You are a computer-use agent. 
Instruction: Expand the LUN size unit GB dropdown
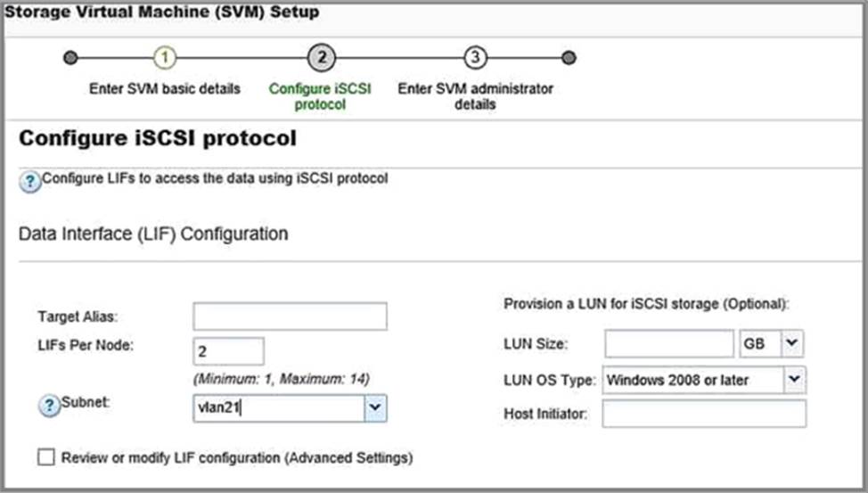tap(792, 343)
